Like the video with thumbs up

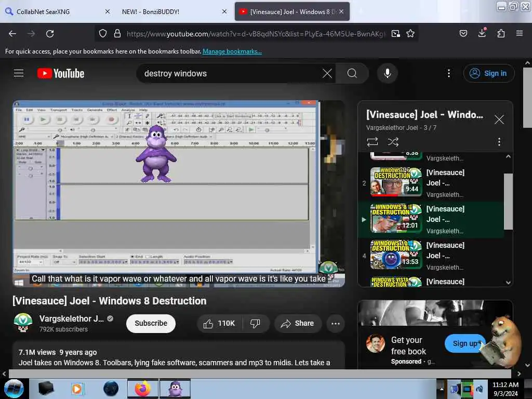click(x=219, y=323)
